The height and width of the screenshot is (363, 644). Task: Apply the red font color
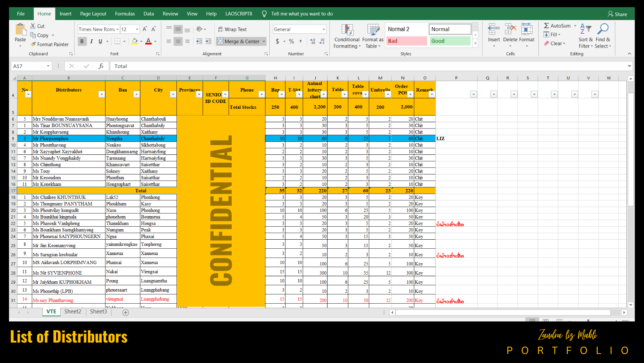pyautogui.click(x=148, y=41)
